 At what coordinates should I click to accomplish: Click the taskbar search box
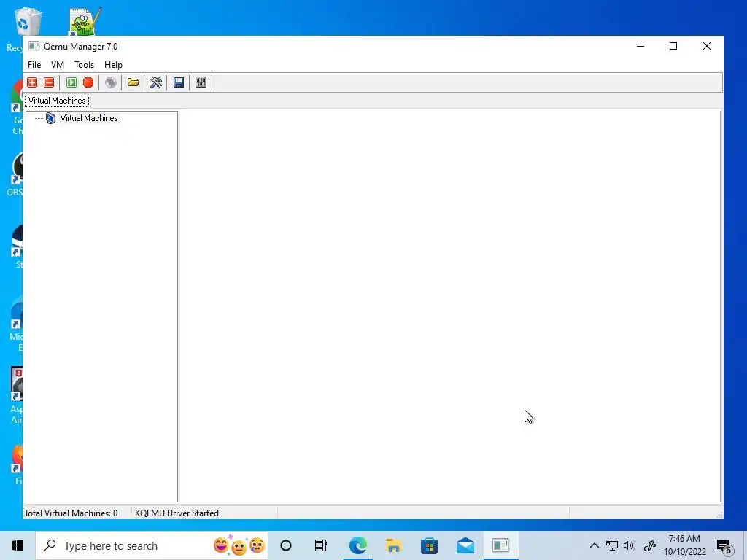152,545
